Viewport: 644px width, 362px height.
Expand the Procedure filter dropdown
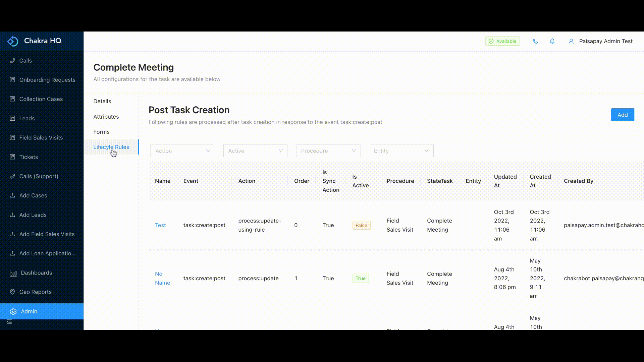[328, 151]
